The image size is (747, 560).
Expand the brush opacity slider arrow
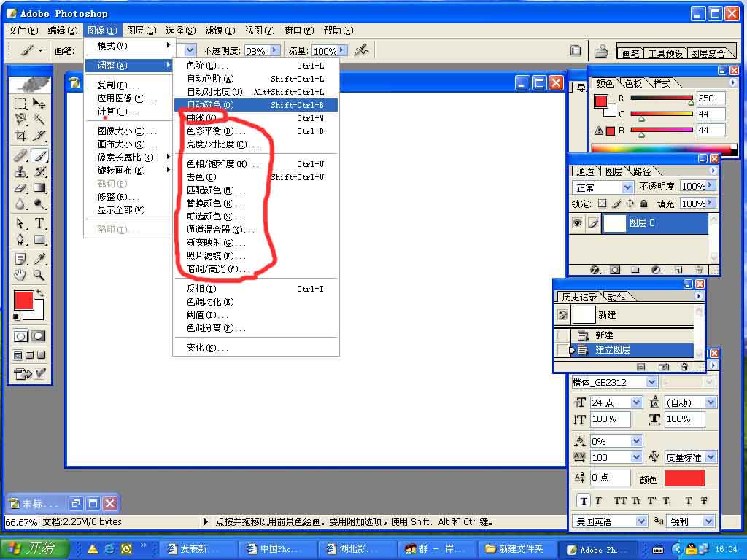[x=275, y=50]
